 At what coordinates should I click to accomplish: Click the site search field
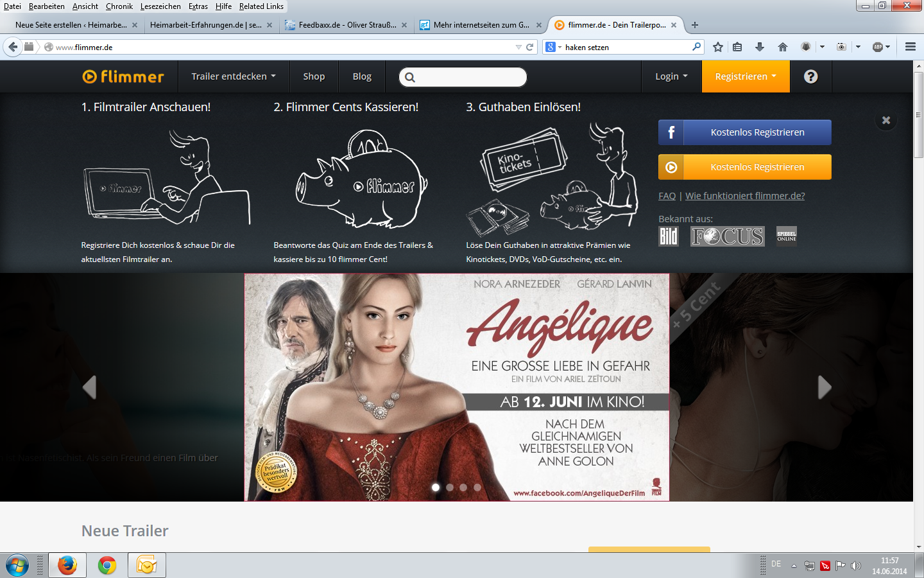[x=463, y=77]
